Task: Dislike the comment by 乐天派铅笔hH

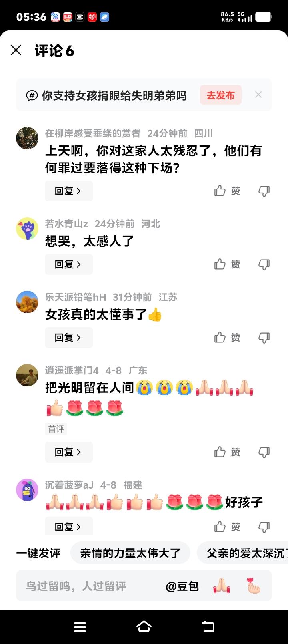Action: point(264,338)
